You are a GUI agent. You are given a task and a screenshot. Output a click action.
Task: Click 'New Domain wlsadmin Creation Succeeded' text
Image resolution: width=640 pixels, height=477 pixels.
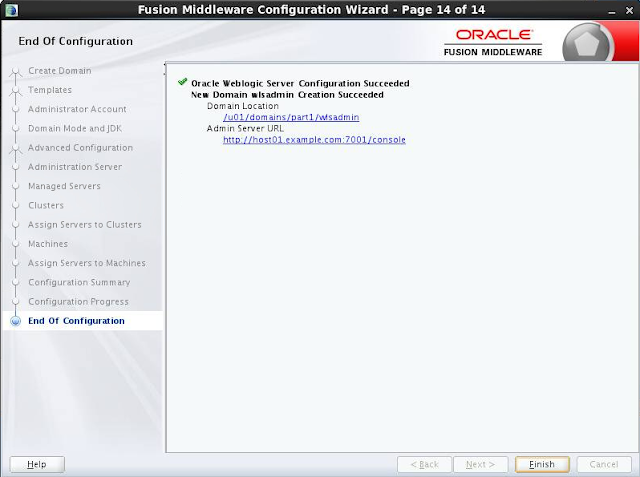(x=287, y=95)
